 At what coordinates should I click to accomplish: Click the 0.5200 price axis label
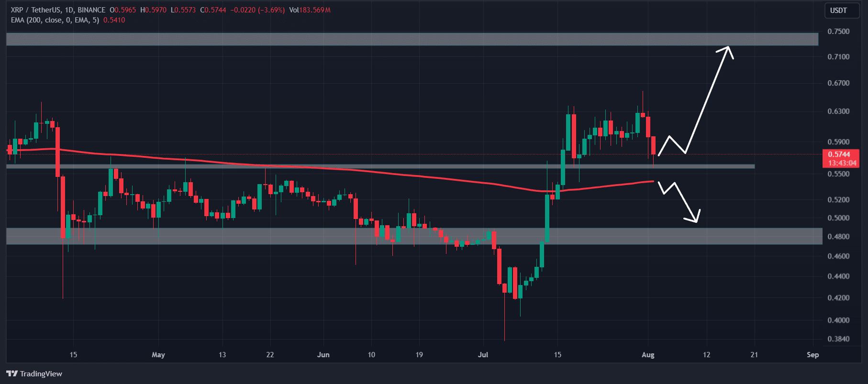click(x=838, y=200)
